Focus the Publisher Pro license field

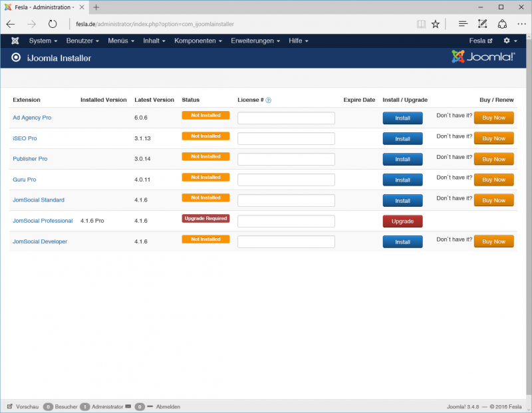tap(286, 159)
